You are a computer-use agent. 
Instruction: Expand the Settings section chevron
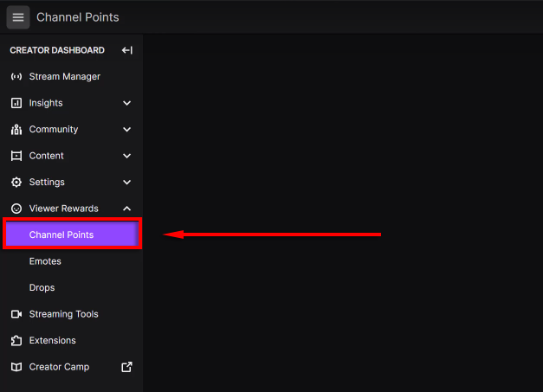[126, 183]
